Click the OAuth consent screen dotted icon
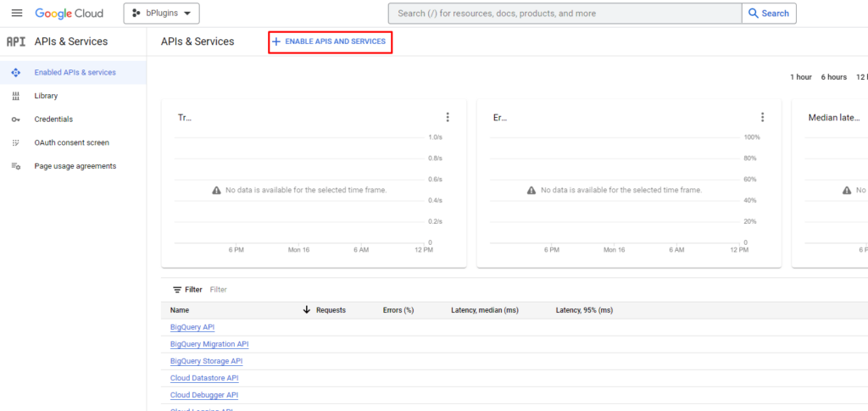Screen dimensions: 868x411 tap(15, 142)
